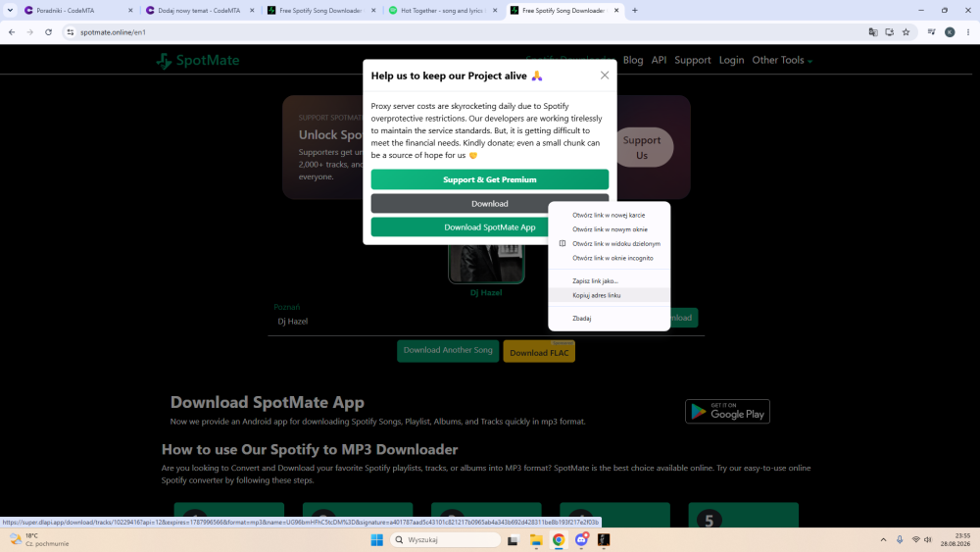This screenshot has width=980, height=552.
Task: Click the SpotMate logo
Action: (198, 60)
